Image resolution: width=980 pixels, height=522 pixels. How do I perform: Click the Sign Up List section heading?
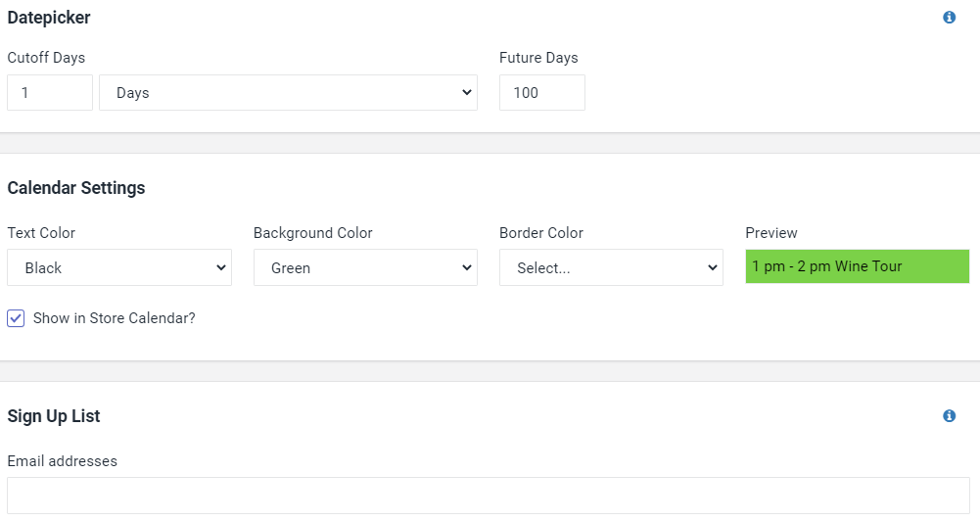(54, 416)
